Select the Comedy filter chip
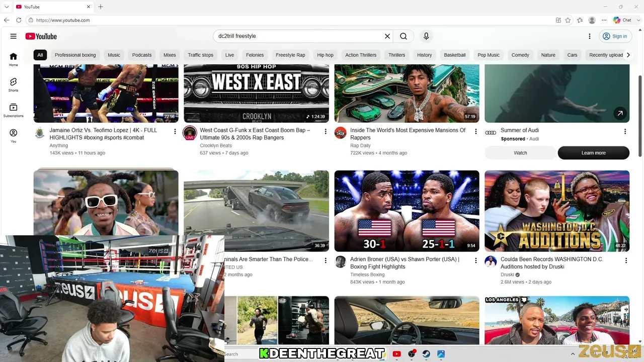The height and width of the screenshot is (362, 644). coord(520,55)
